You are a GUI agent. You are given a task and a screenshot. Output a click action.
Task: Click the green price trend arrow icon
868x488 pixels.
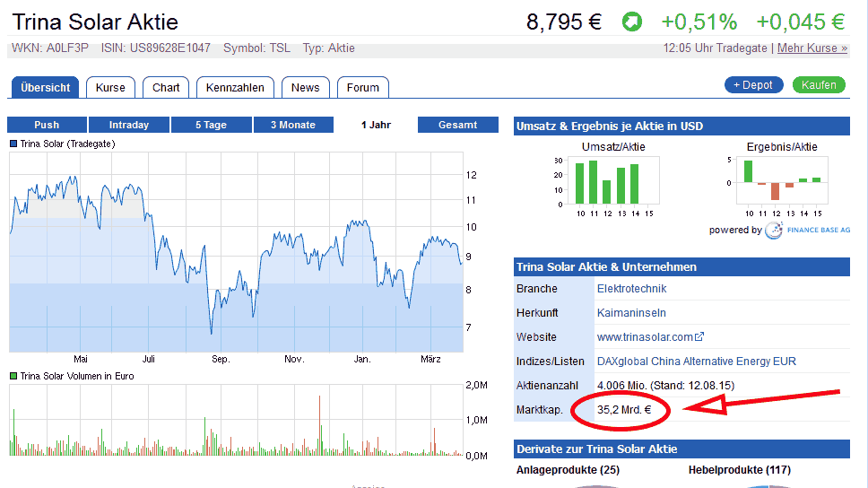pos(631,22)
